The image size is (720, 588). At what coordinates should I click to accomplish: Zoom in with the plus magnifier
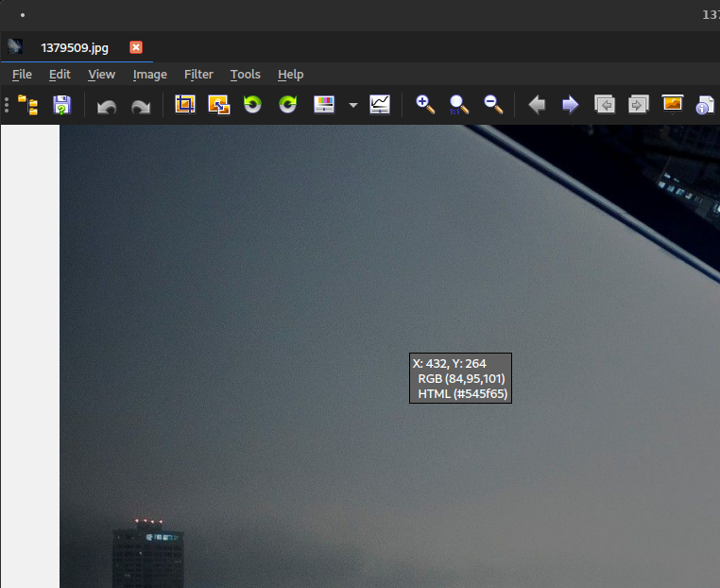(425, 105)
